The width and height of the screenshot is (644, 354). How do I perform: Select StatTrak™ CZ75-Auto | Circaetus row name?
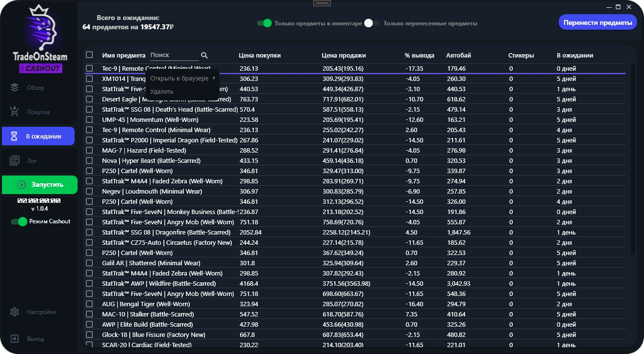[x=167, y=242]
